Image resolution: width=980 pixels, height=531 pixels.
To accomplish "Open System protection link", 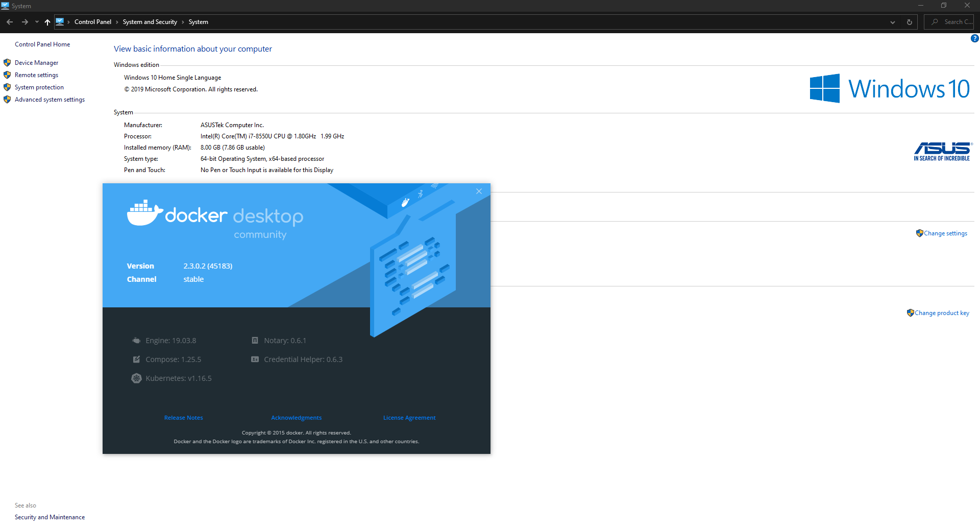I will coord(39,87).
